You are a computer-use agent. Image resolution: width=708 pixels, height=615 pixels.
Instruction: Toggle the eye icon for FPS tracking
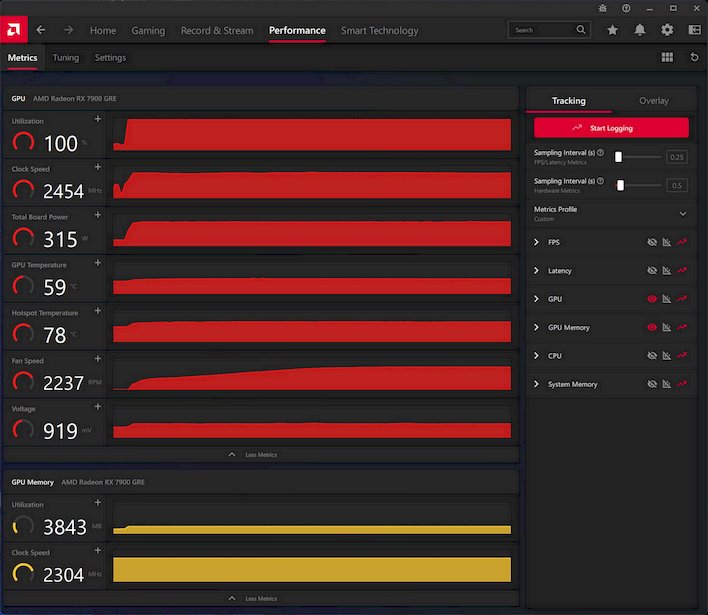coord(652,242)
